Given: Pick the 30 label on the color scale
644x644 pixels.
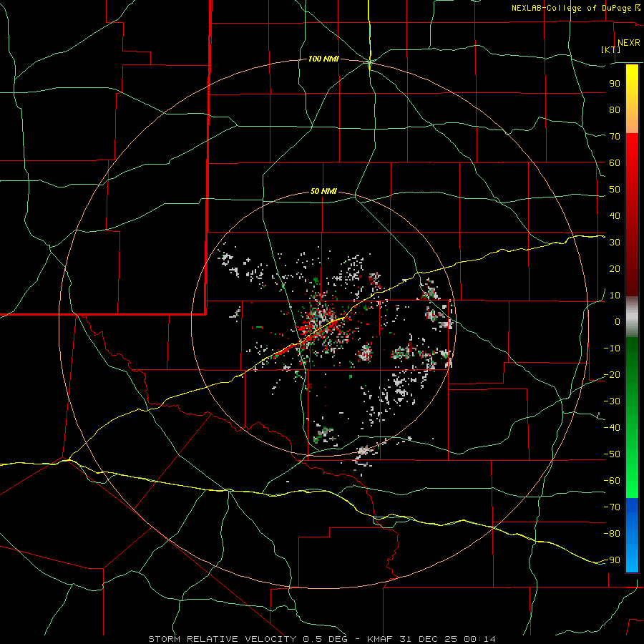Looking at the screenshot, I should click(615, 243).
